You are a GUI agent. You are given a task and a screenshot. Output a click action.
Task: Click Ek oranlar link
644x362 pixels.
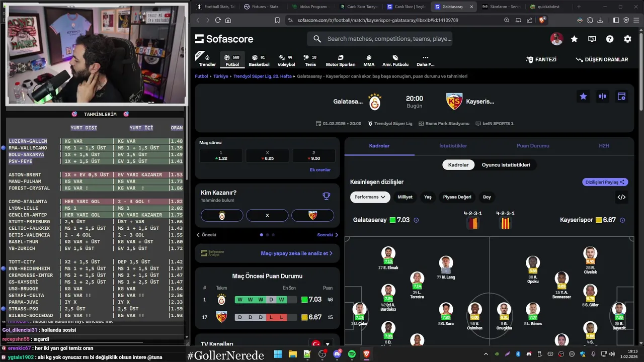coord(320,170)
